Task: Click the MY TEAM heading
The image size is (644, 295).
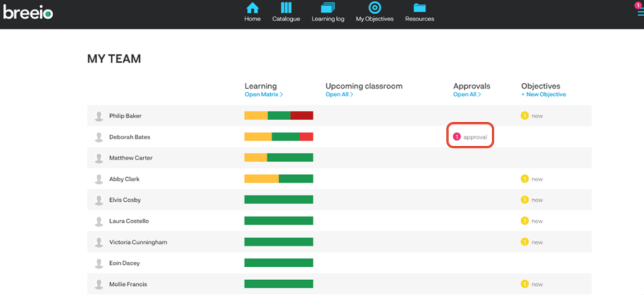Action: (x=114, y=59)
